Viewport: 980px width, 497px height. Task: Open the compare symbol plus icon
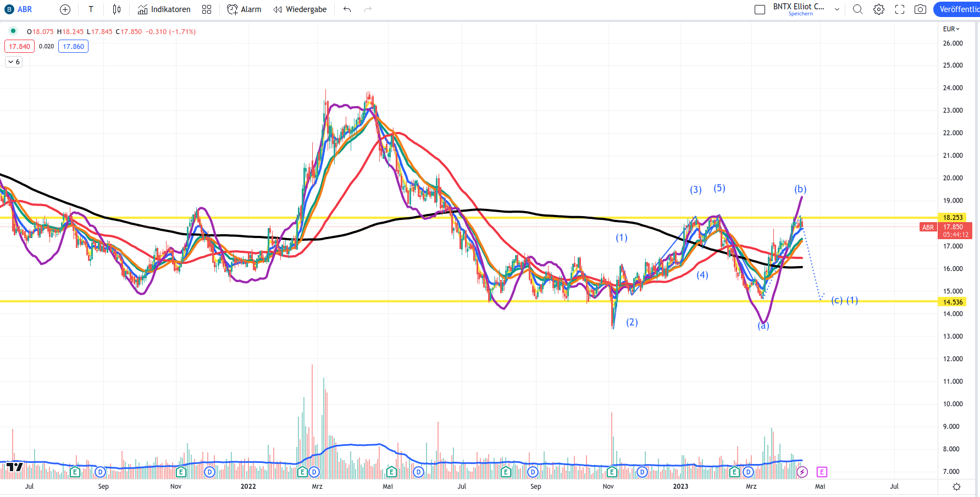[x=64, y=9]
